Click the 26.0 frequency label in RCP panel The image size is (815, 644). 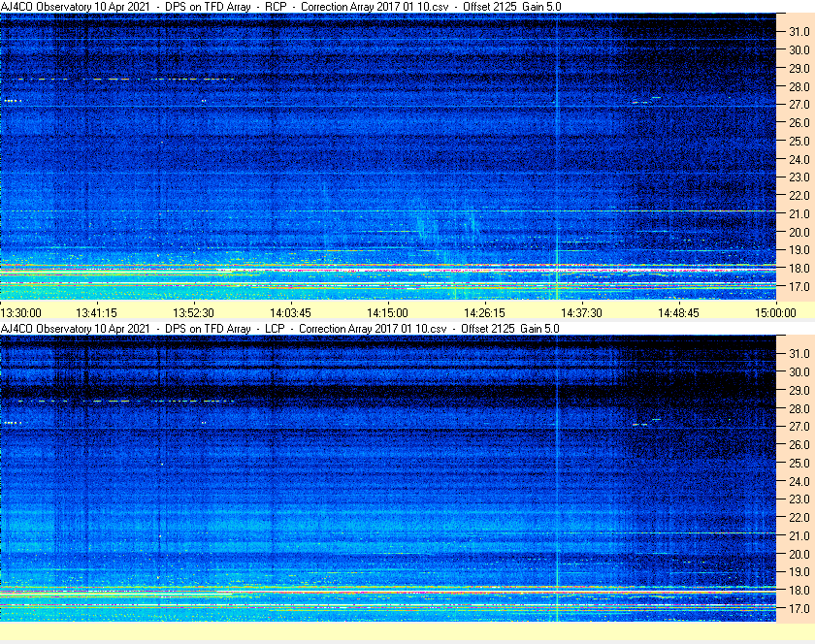point(799,122)
